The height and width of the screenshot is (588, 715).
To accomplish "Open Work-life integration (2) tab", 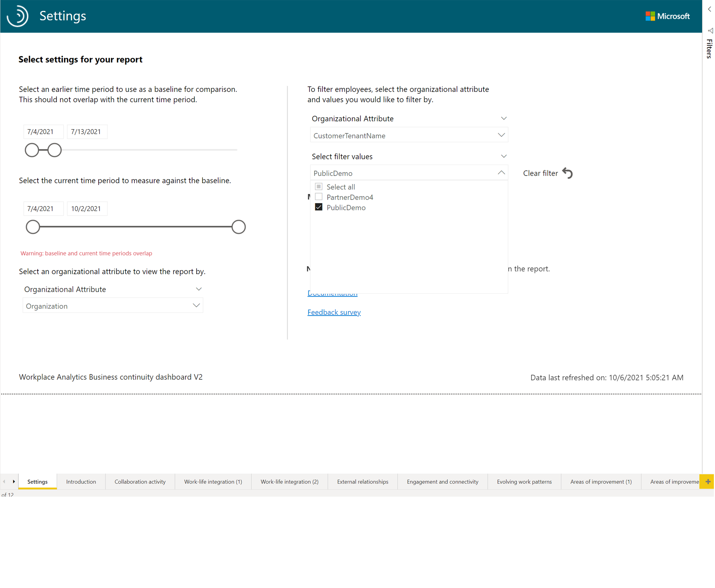I will (290, 482).
